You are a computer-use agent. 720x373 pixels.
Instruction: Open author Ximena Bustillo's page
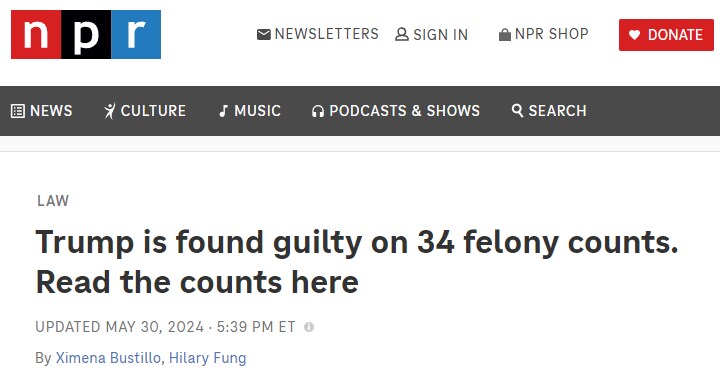coord(108,358)
